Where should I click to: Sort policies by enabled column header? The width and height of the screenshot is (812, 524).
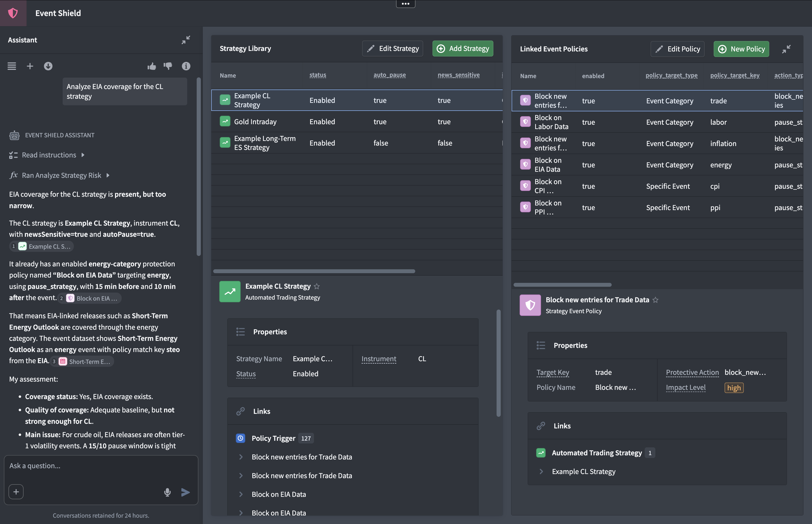[593, 76]
